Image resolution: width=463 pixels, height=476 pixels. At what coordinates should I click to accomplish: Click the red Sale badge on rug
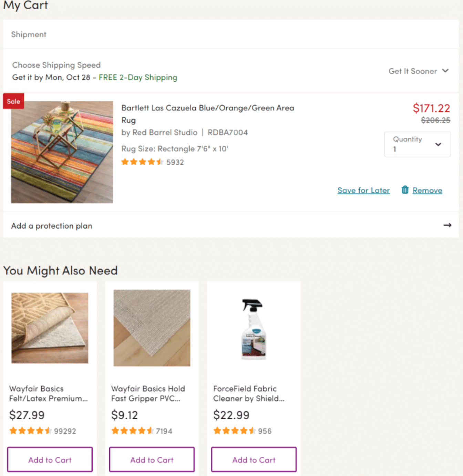(13, 101)
